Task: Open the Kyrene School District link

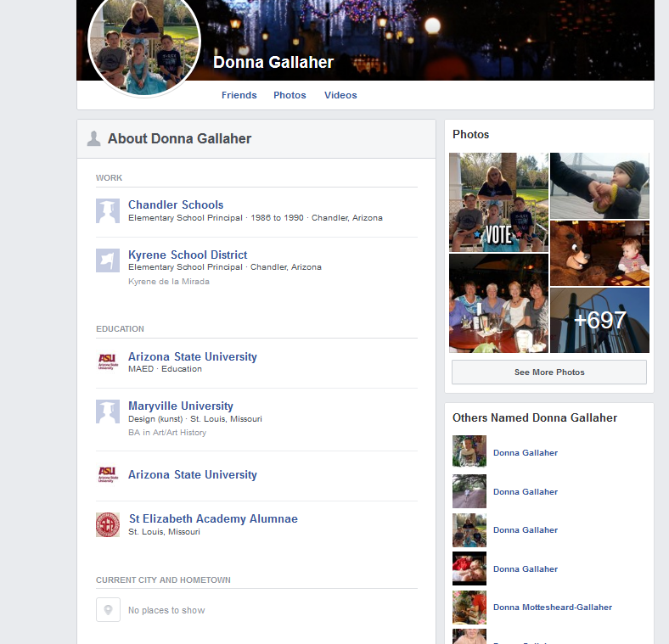Action: click(x=188, y=255)
